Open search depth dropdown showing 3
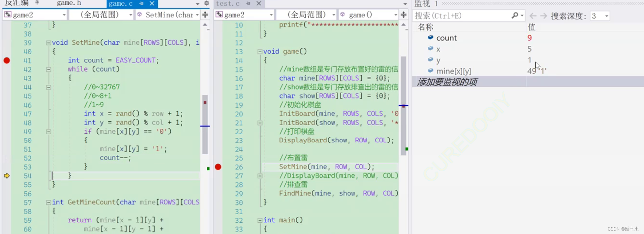Image resolution: width=644 pixels, height=234 pixels. pos(600,16)
